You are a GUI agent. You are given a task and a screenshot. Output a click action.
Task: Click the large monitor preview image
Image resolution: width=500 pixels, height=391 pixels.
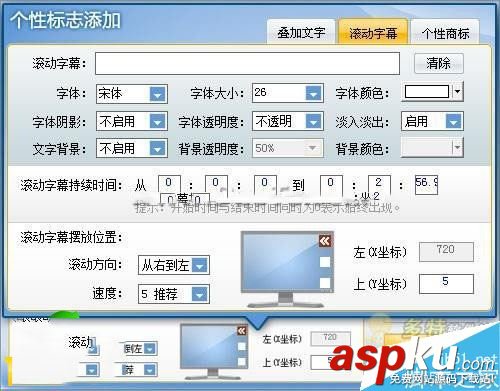tap(287, 269)
